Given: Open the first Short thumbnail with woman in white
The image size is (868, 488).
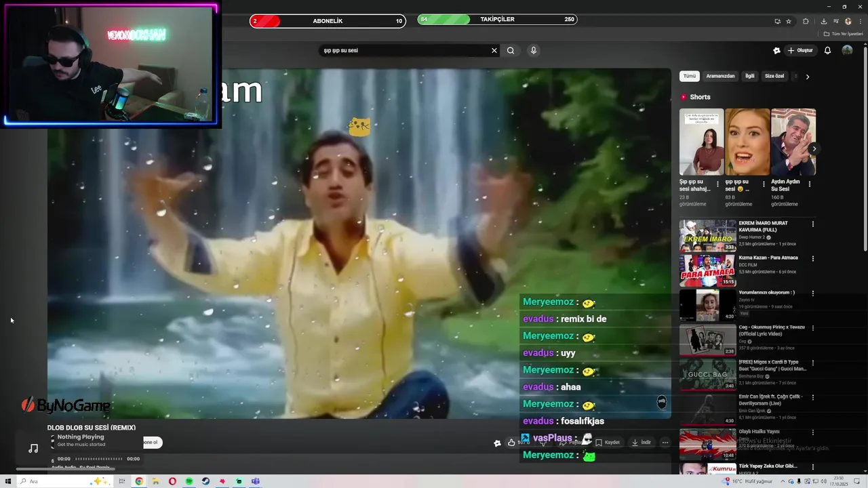Looking at the screenshot, I should (701, 142).
